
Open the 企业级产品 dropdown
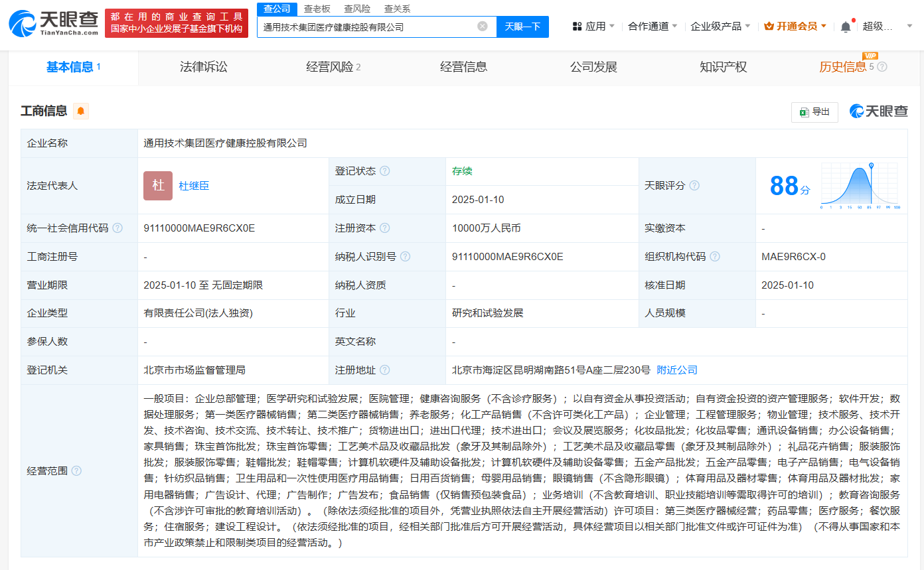coord(720,27)
